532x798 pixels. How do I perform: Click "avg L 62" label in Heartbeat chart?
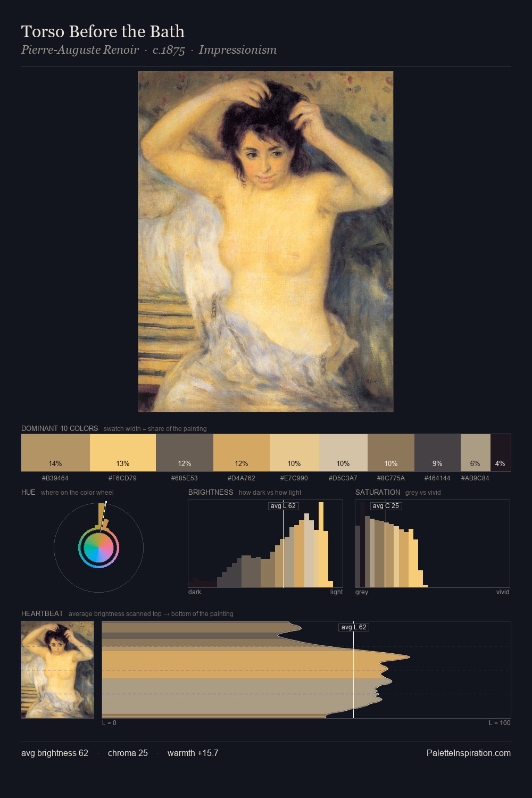tap(354, 627)
